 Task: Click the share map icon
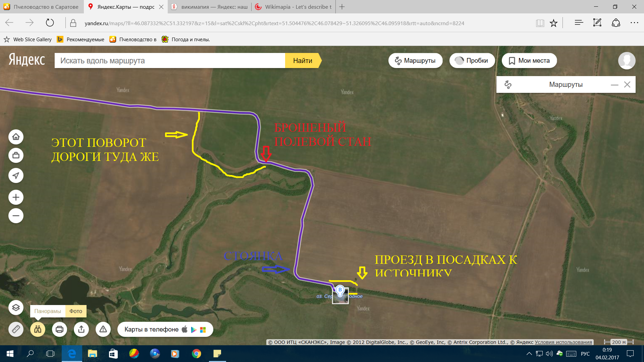tap(81, 329)
